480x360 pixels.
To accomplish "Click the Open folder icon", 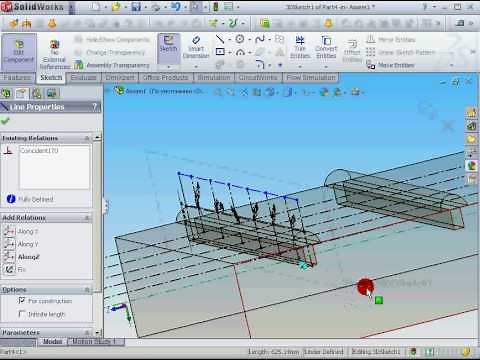I will pyautogui.click(x=116, y=7).
